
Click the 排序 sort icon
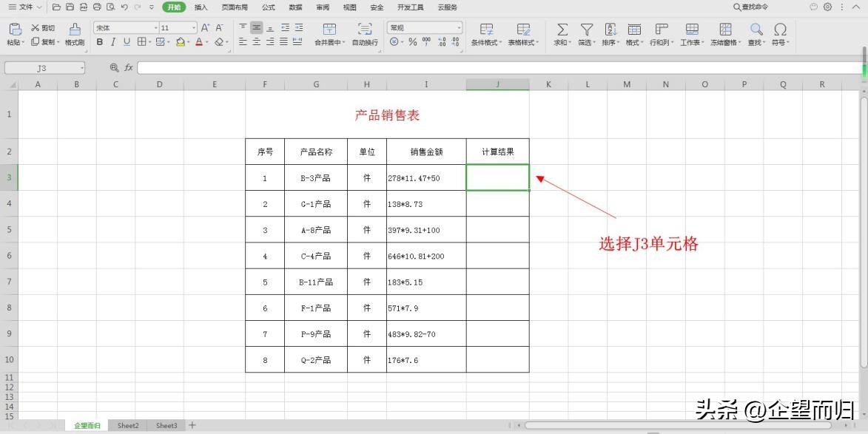(610, 30)
